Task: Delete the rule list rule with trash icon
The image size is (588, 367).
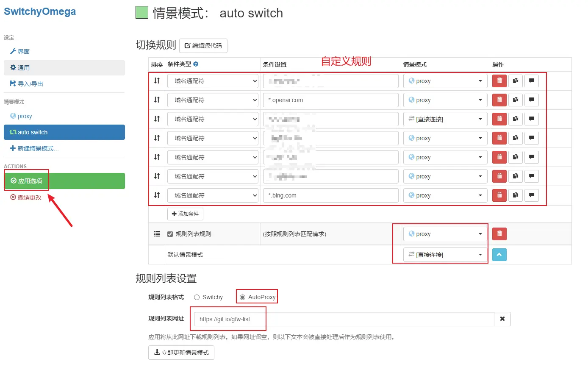Action: click(x=499, y=234)
